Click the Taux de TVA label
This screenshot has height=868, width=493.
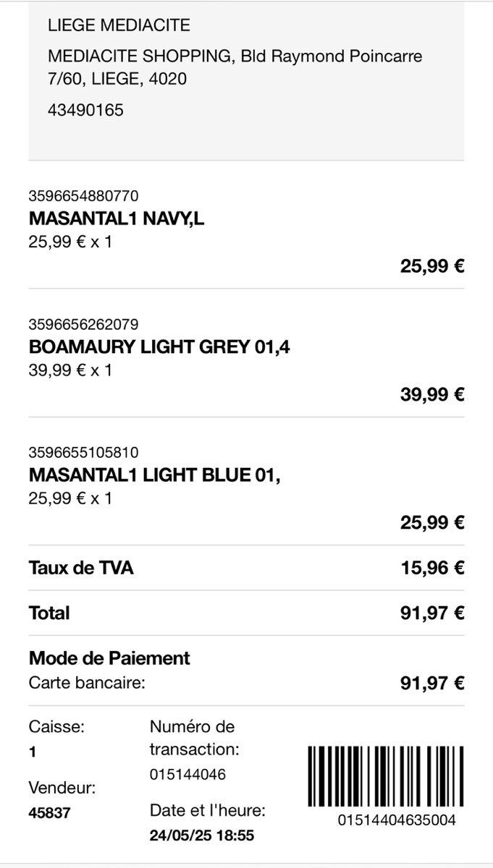pos(81,568)
